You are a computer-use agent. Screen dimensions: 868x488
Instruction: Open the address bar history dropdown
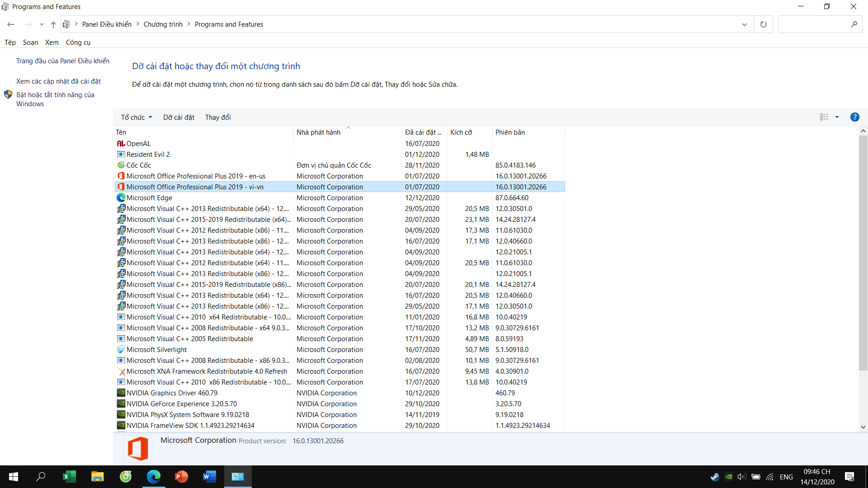(x=744, y=24)
